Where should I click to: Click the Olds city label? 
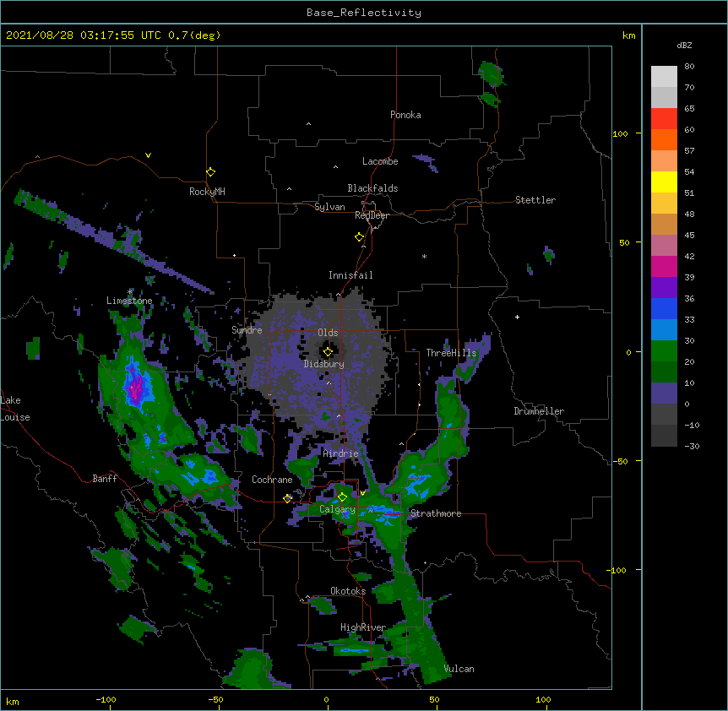[328, 333]
